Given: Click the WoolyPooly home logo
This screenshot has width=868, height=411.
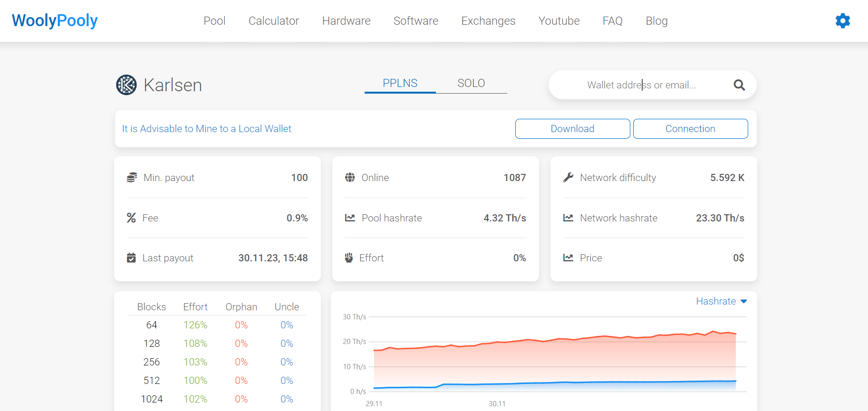Looking at the screenshot, I should (x=55, y=21).
